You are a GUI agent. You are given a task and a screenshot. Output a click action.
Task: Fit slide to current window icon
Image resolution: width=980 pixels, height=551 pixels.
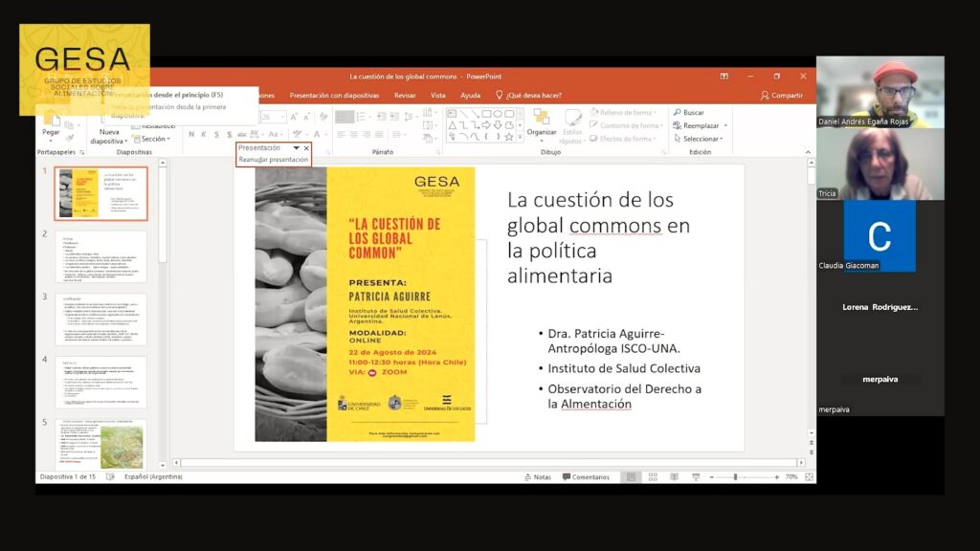pos(809,476)
